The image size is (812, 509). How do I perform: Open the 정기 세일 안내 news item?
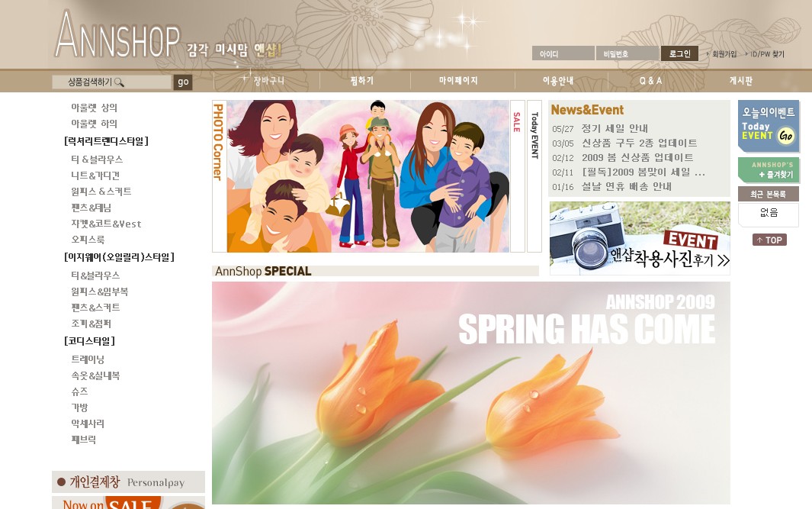coord(615,128)
